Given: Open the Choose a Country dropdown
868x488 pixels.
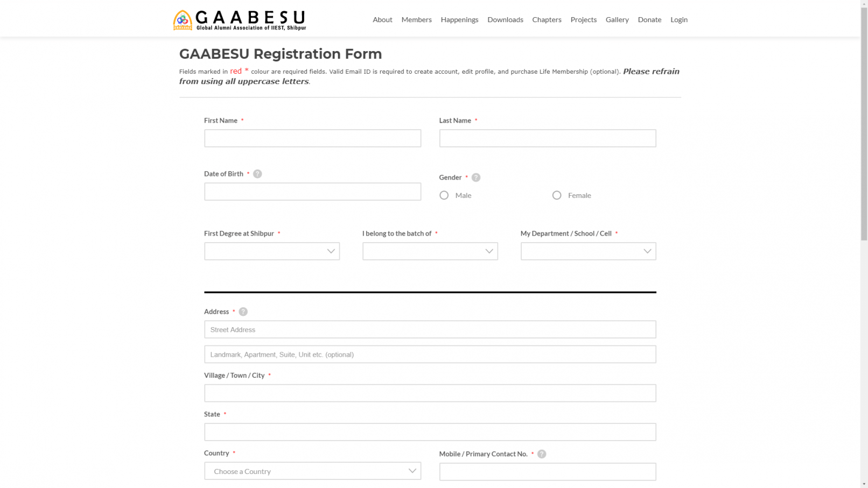Looking at the screenshot, I should 312,471.
